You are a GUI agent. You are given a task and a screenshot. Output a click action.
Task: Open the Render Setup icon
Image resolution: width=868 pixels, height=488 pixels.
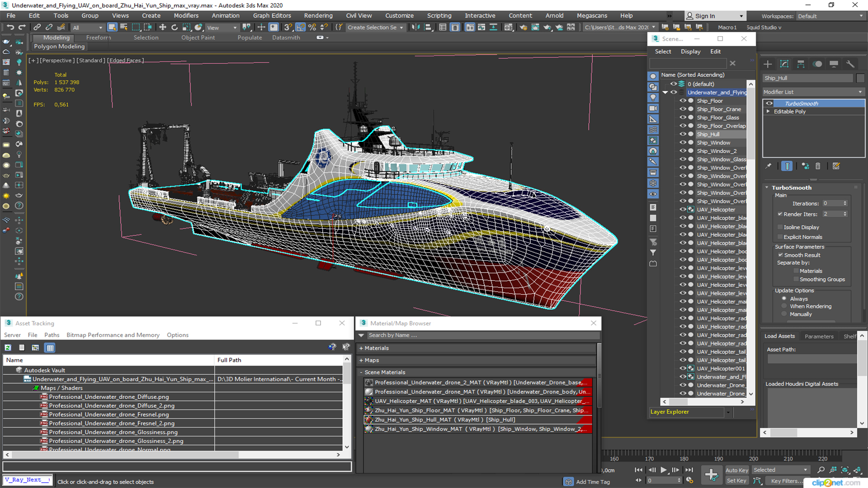click(523, 27)
